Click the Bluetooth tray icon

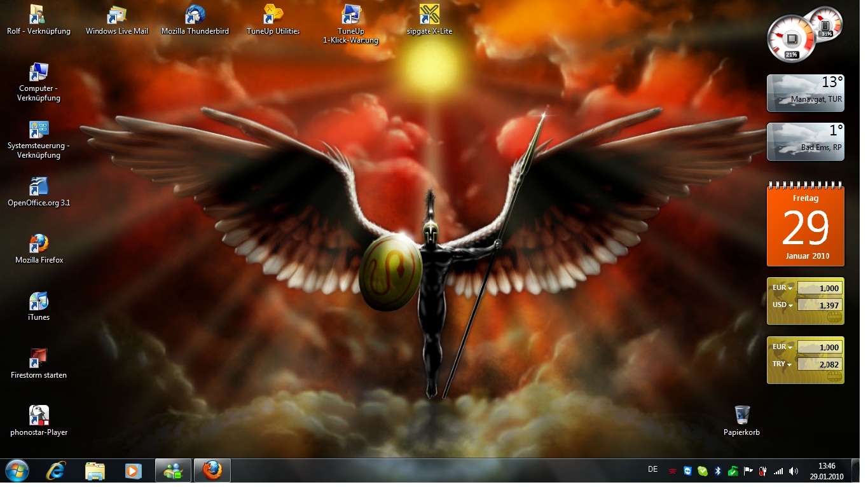718,471
